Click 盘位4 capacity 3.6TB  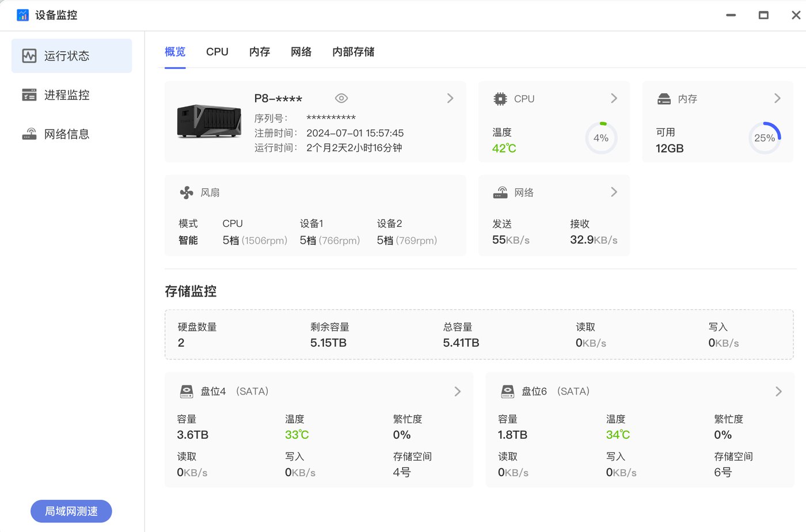pyautogui.click(x=193, y=435)
